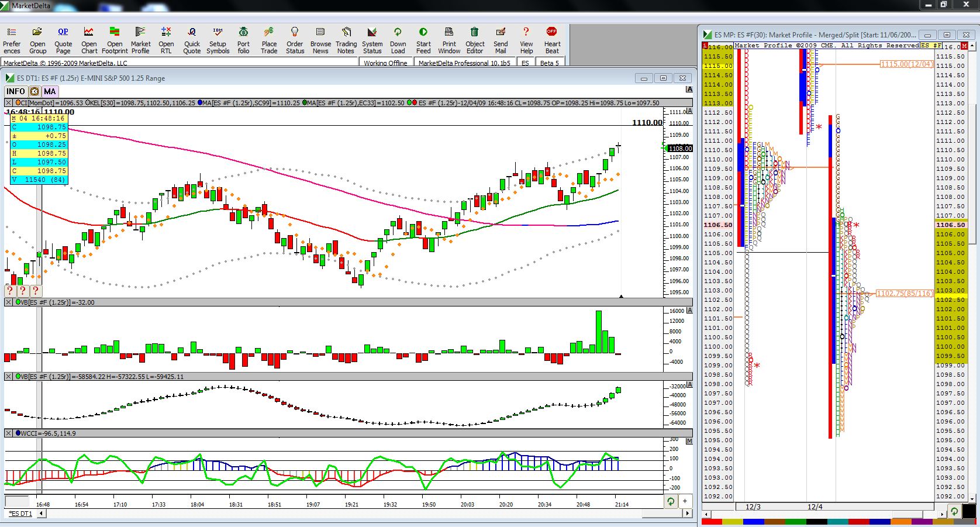Click first question mark marker button

pos(10,291)
